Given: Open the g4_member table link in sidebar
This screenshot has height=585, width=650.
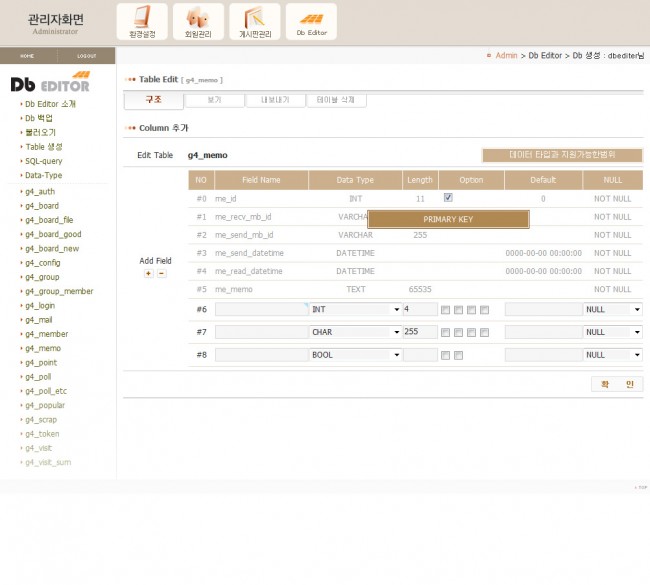Looking at the screenshot, I should tap(46, 334).
